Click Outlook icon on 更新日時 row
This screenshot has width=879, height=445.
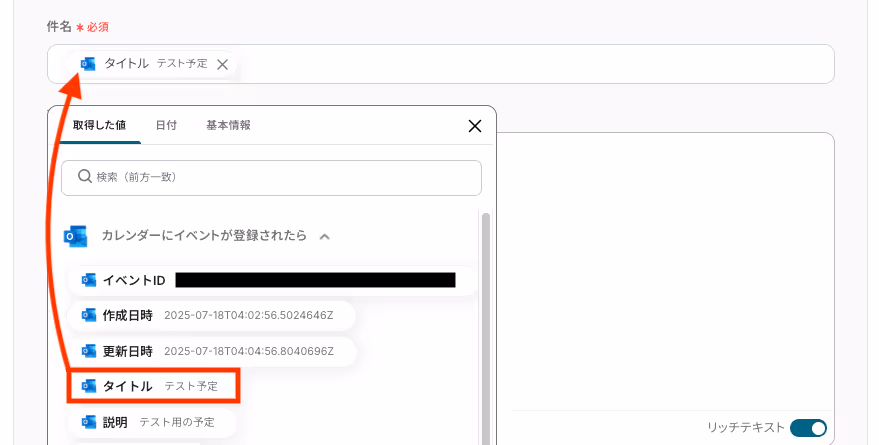[89, 351]
